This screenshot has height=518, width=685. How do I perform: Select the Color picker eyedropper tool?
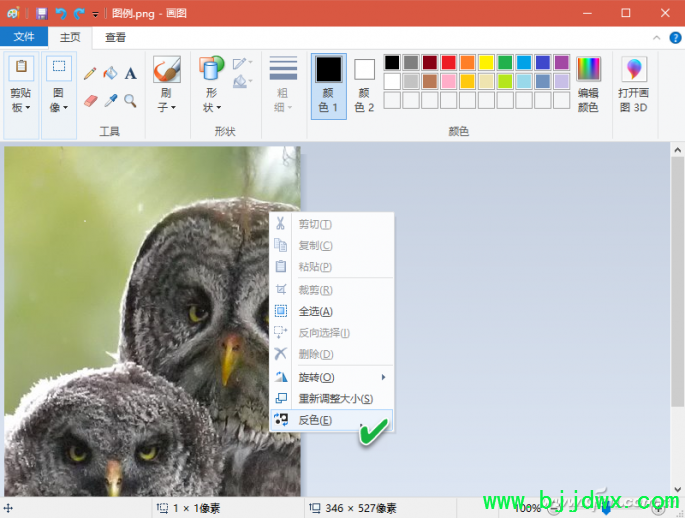click(x=111, y=101)
